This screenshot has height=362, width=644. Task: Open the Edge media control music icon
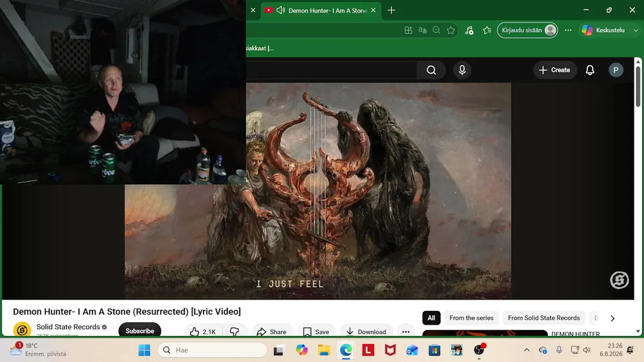[469, 30]
